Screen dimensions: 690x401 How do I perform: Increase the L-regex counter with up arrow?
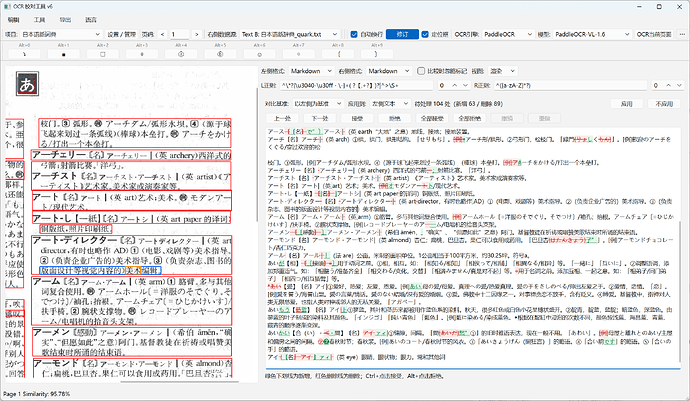coord(455,85)
